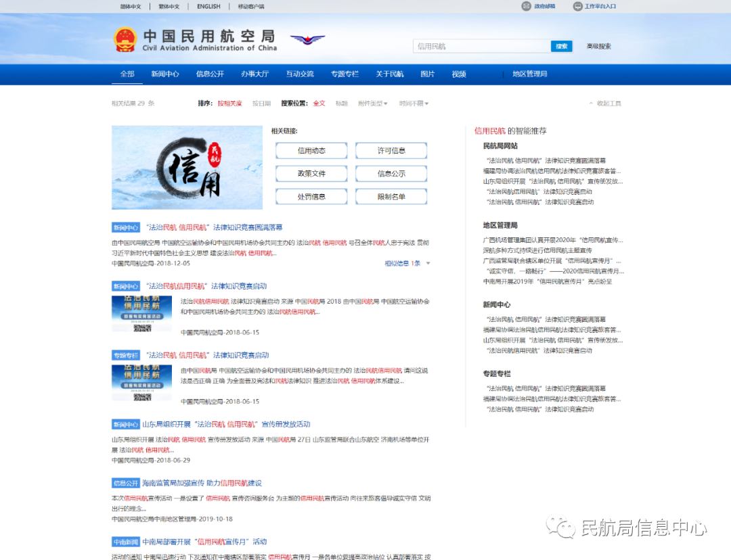Image resolution: width=731 pixels, height=560 pixels.
Task: Open sidebar link 中南局开展2019年 信用民航宣传月
Action: tap(548, 281)
